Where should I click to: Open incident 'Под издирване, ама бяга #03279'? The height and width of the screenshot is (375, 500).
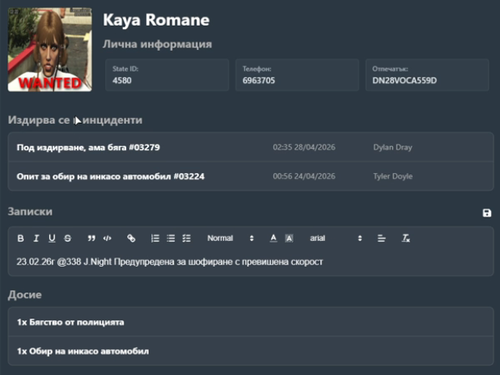[x=251, y=147]
